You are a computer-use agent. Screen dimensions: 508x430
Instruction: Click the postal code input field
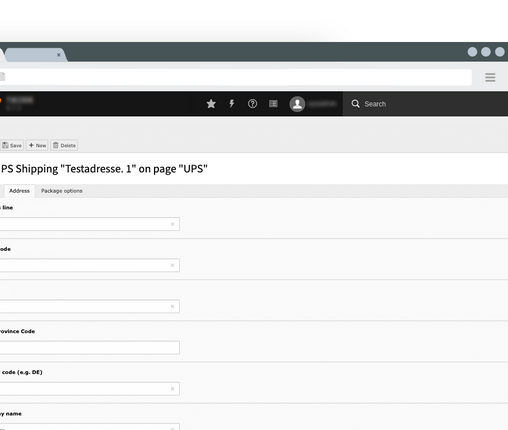coord(89,265)
